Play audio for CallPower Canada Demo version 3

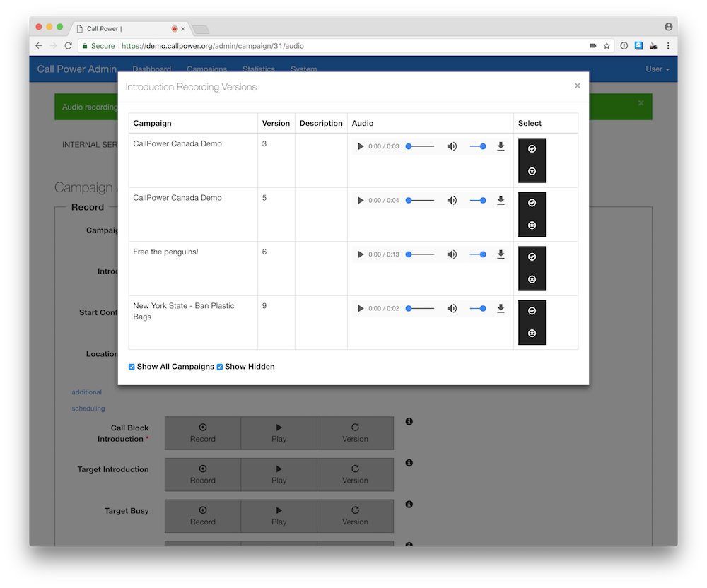click(361, 146)
